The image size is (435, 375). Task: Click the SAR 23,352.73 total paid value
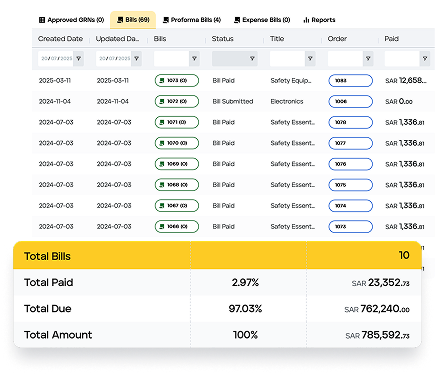click(381, 283)
